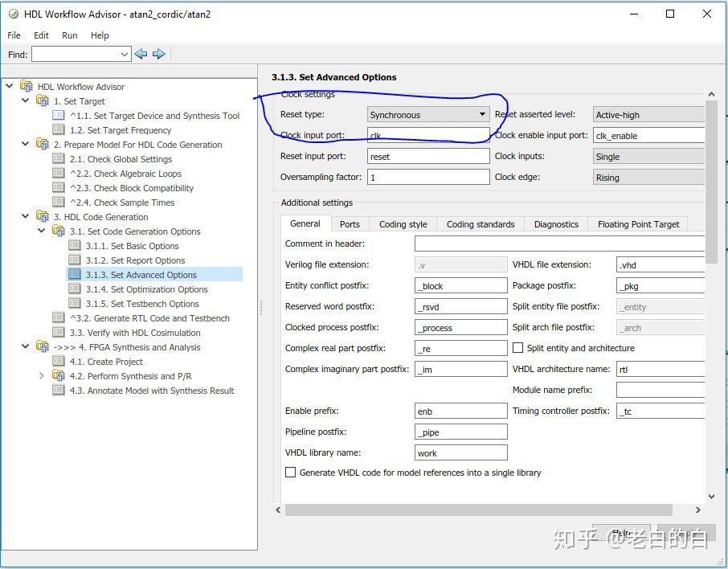Click the HDL Code Generation folder icon

43,217
